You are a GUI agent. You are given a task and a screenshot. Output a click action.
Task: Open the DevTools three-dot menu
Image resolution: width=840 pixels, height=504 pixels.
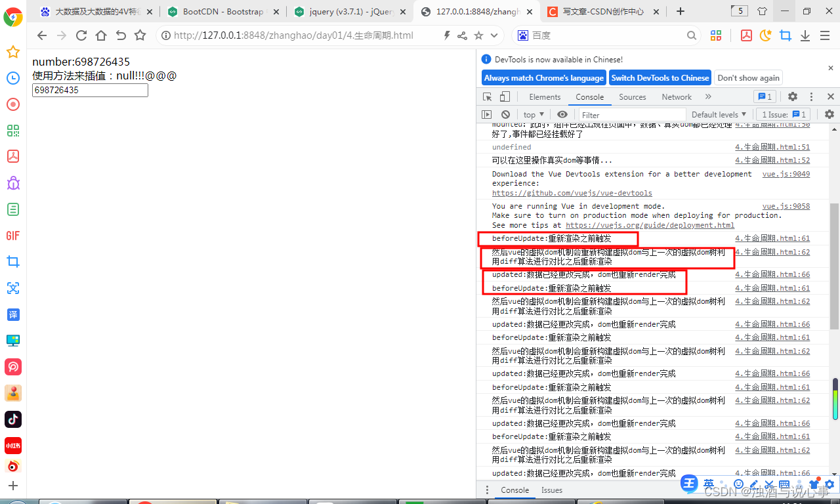pyautogui.click(x=812, y=96)
